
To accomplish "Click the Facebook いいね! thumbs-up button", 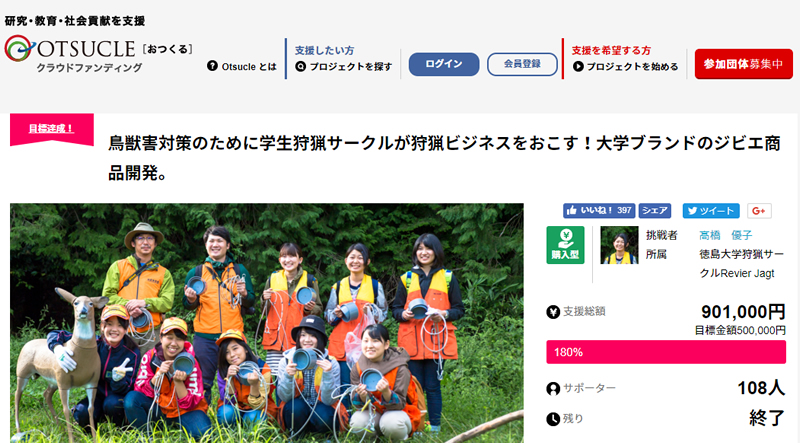I will click(599, 210).
